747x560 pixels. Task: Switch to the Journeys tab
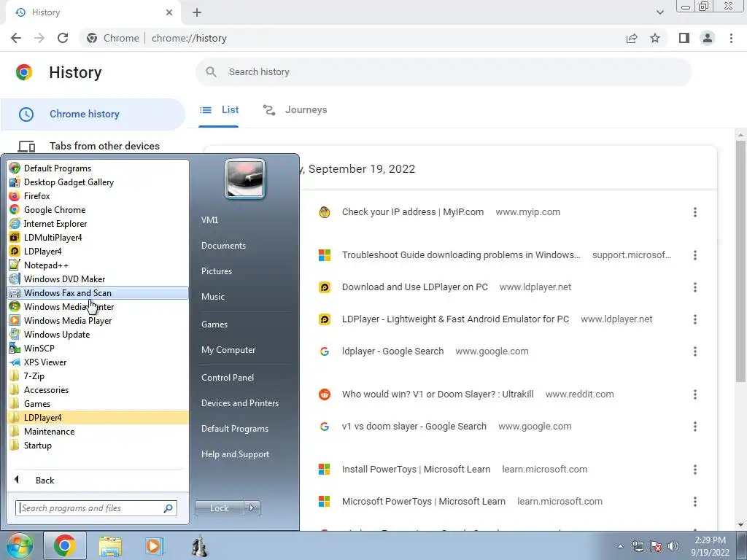[x=295, y=110]
